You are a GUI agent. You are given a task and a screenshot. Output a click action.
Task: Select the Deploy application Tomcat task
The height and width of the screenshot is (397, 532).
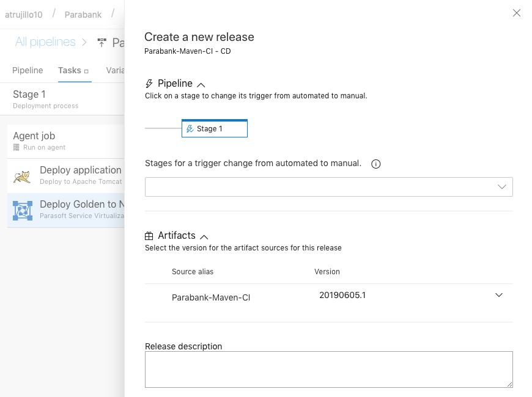coord(66,176)
